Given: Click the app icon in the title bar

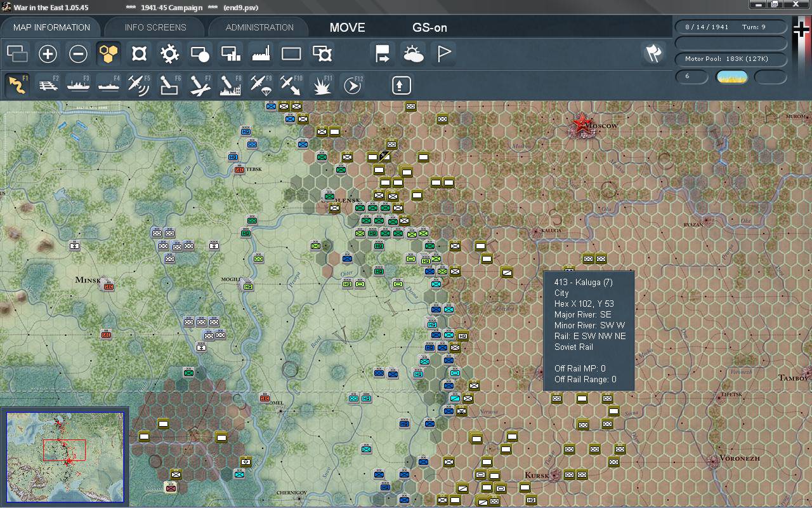Looking at the screenshot, I should point(6,7).
